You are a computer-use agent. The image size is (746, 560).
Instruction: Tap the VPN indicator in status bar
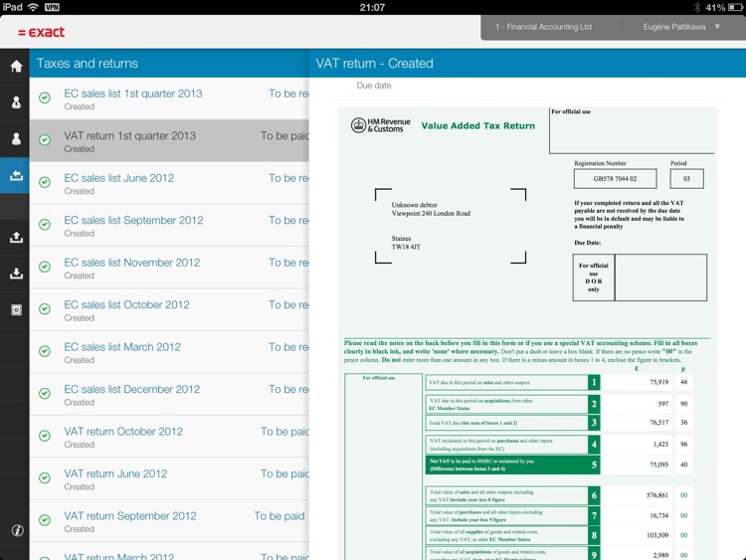(x=52, y=7)
